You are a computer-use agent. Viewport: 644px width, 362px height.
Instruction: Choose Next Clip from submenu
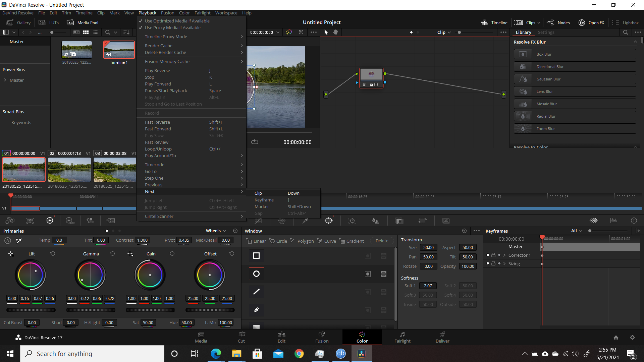(x=283, y=193)
